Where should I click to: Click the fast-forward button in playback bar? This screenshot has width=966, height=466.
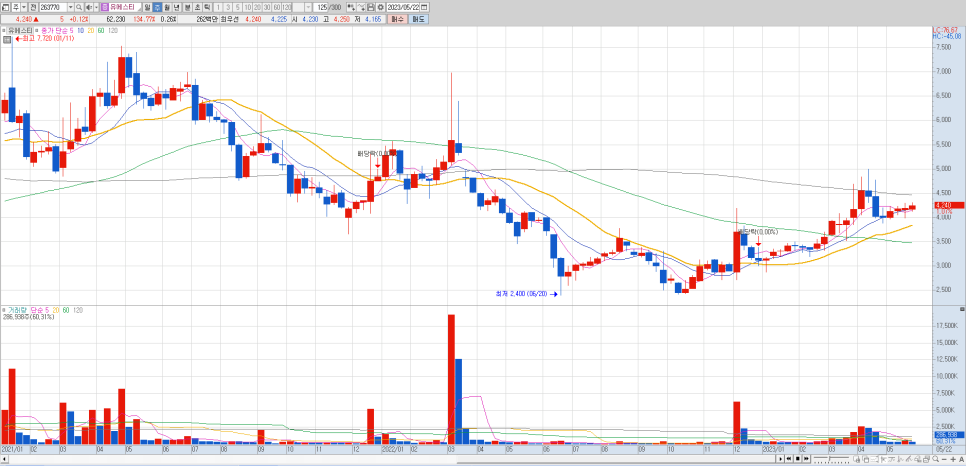(x=806, y=459)
